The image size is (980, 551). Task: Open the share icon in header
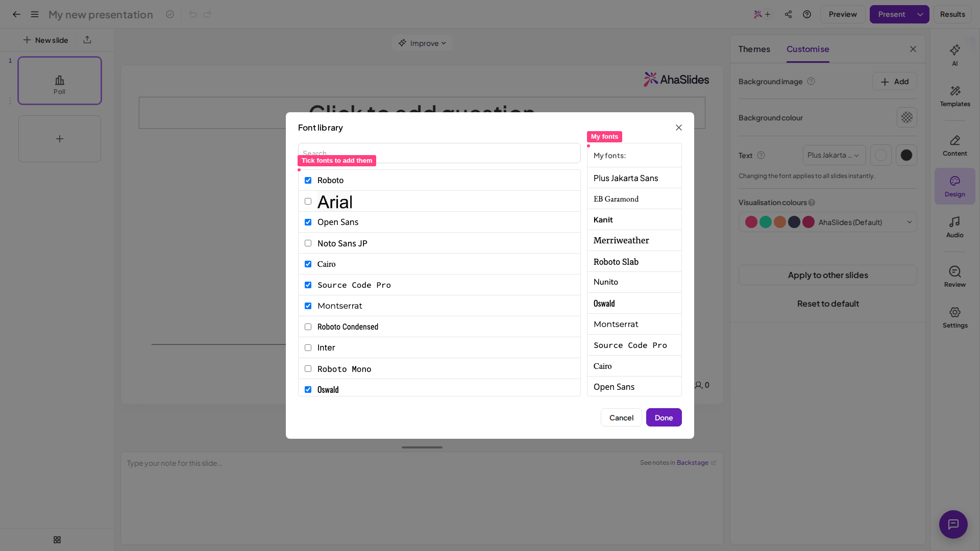788,14
